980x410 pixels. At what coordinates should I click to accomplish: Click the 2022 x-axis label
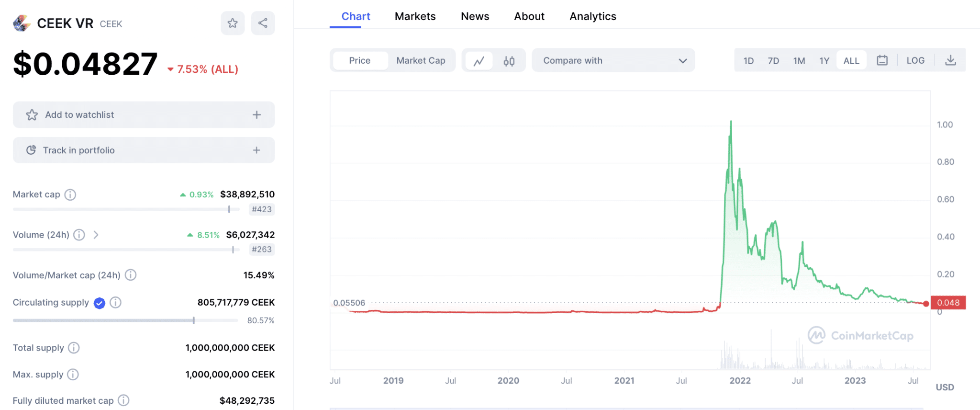(x=740, y=381)
